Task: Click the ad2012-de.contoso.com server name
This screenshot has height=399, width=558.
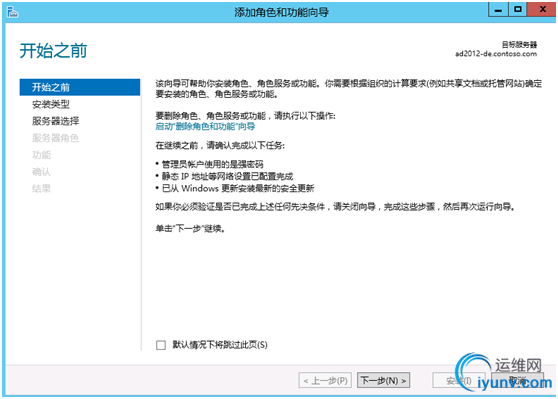Action: tap(496, 54)
